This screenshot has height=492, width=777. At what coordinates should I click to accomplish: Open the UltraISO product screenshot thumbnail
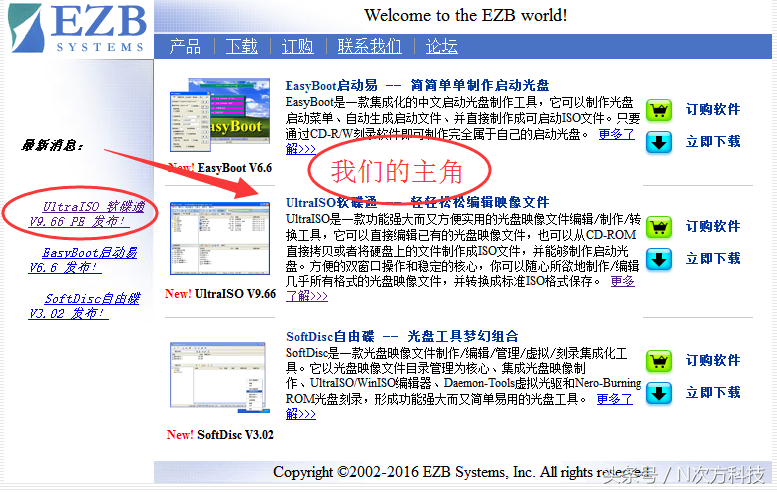coord(220,238)
